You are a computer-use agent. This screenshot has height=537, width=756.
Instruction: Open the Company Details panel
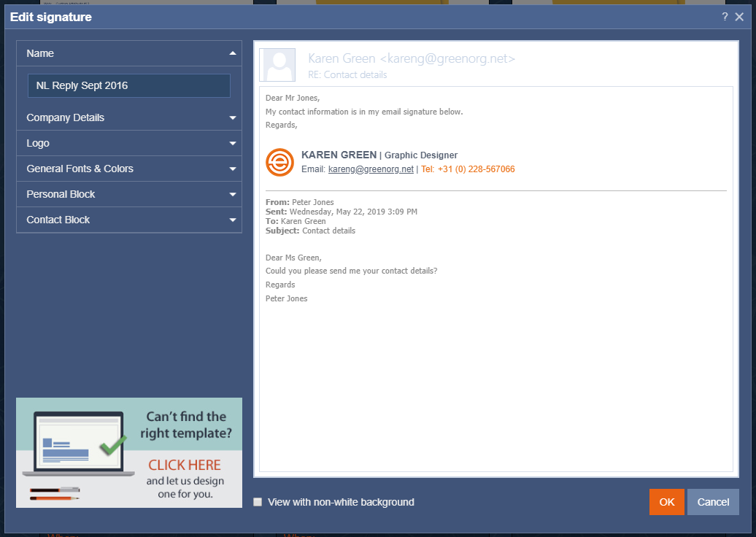pos(66,117)
